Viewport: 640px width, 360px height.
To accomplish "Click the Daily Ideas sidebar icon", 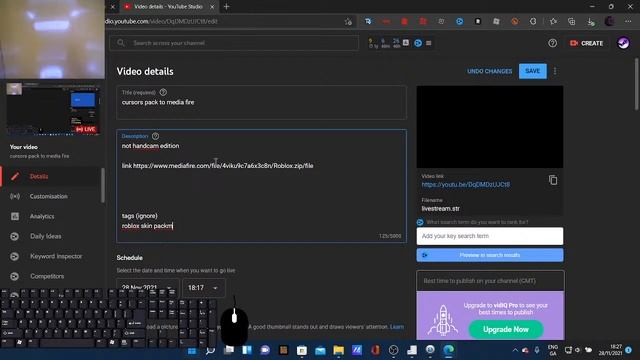I will coord(14,236).
